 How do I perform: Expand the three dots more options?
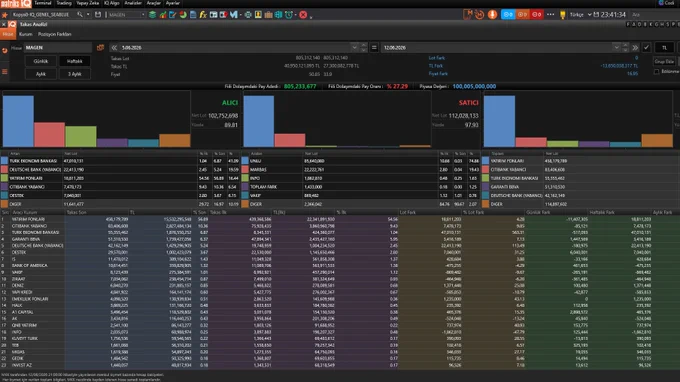[550, 14]
